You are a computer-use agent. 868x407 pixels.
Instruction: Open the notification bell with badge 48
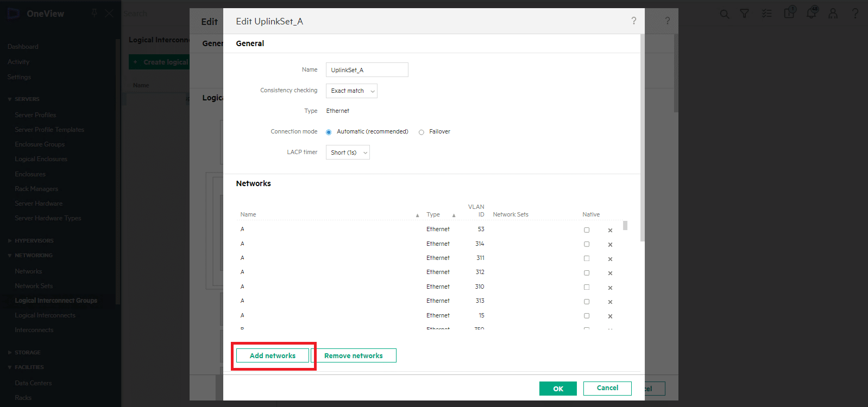tap(812, 12)
